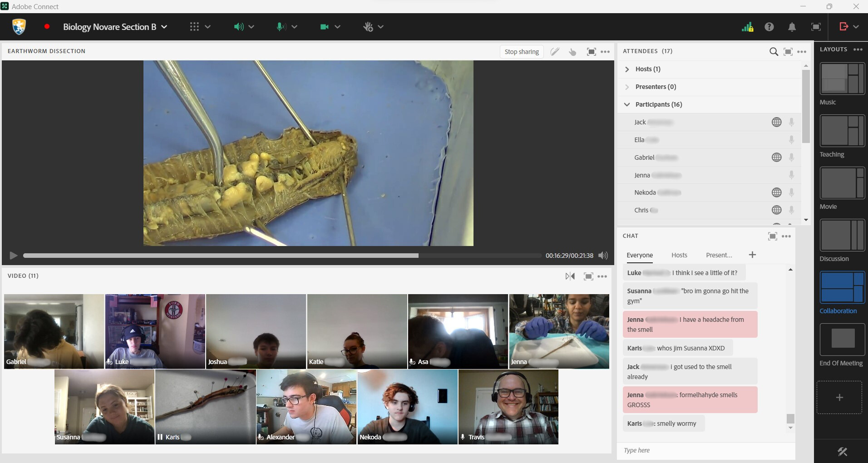Open the Help question mark icon
Screen dimensions: 868x463
click(769, 27)
